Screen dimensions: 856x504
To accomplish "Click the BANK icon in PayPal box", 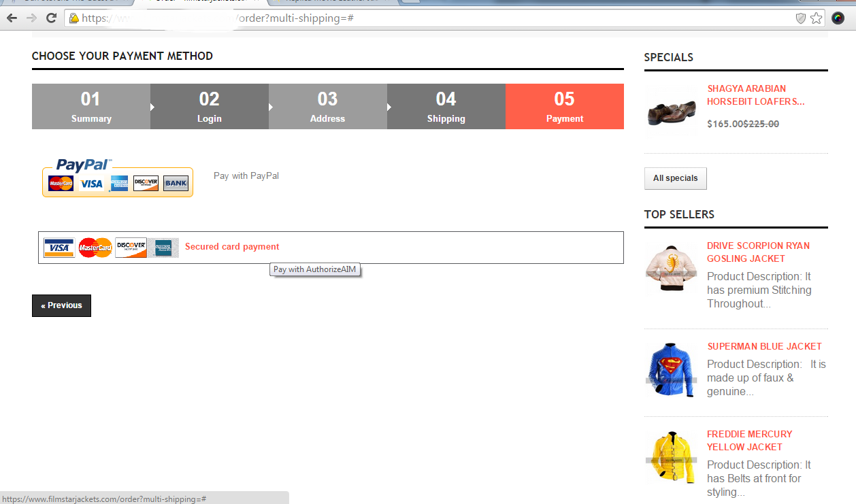I will (x=176, y=184).
